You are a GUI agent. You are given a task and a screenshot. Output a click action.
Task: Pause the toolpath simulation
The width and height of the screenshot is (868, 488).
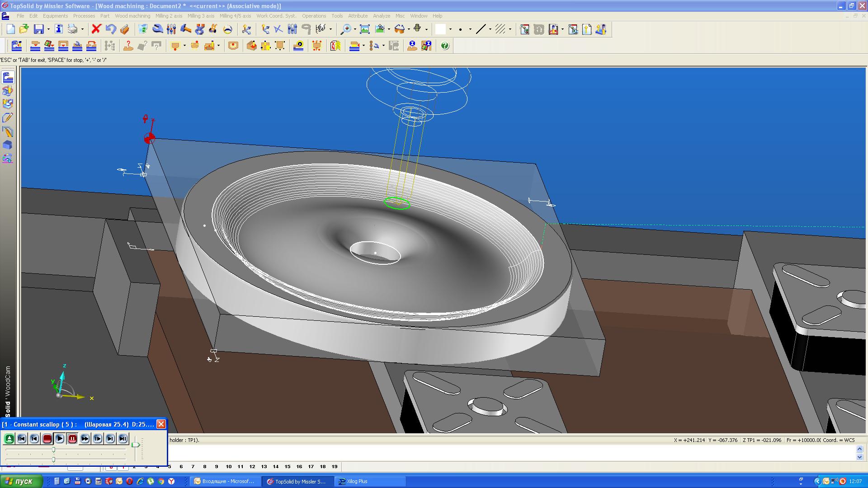coord(72,438)
